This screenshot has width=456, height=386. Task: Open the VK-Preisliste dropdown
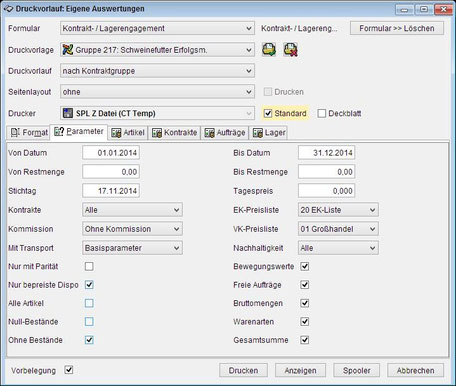click(x=338, y=229)
